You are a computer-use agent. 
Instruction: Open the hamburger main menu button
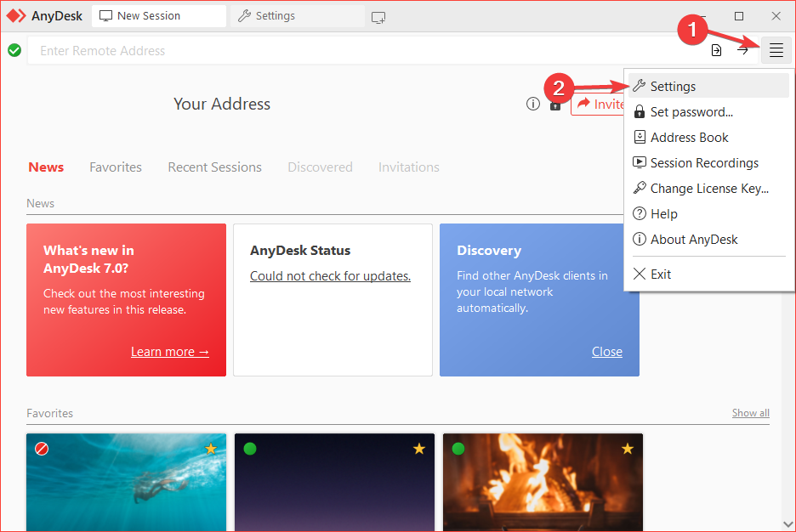pyautogui.click(x=776, y=51)
